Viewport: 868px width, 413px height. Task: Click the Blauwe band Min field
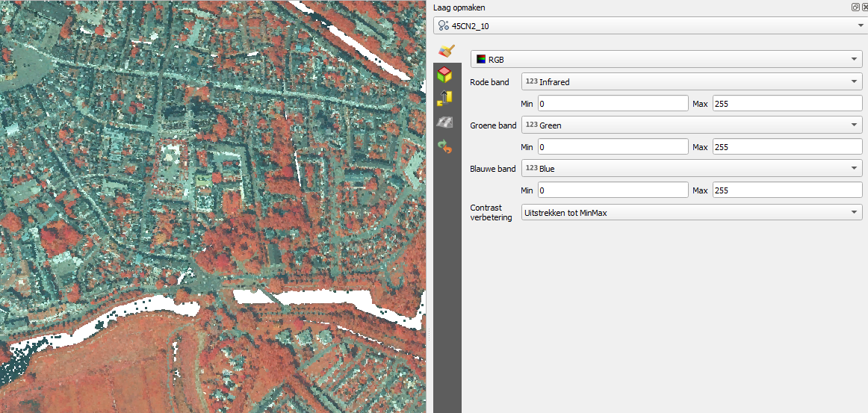pos(612,190)
